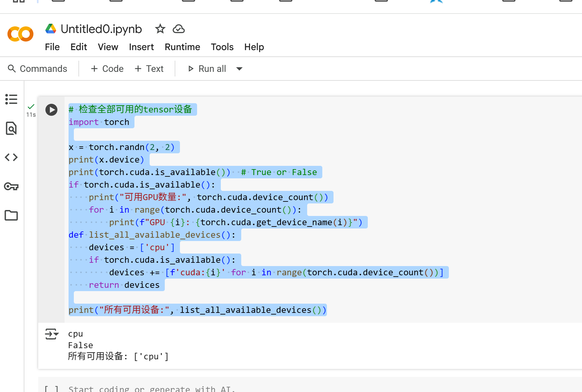Screen dimensions: 582x392
Task: Open the File menu
Action: pyautogui.click(x=52, y=47)
